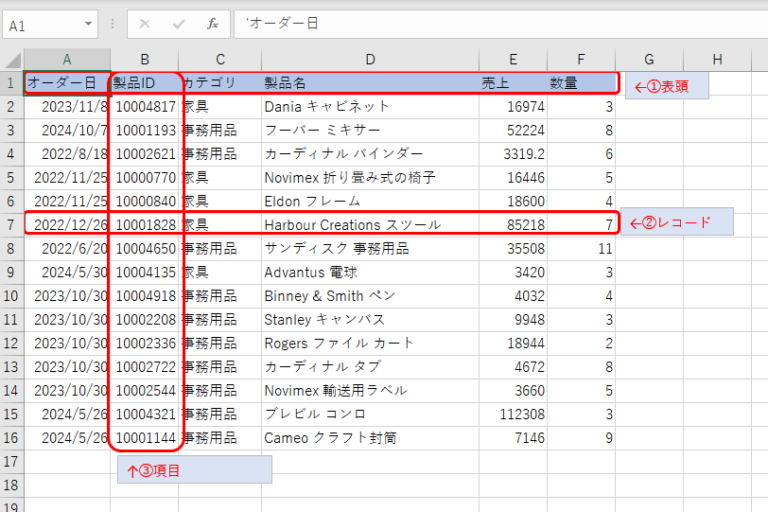Click the sales value 112308 cell
The image size is (768, 512).
click(512, 414)
